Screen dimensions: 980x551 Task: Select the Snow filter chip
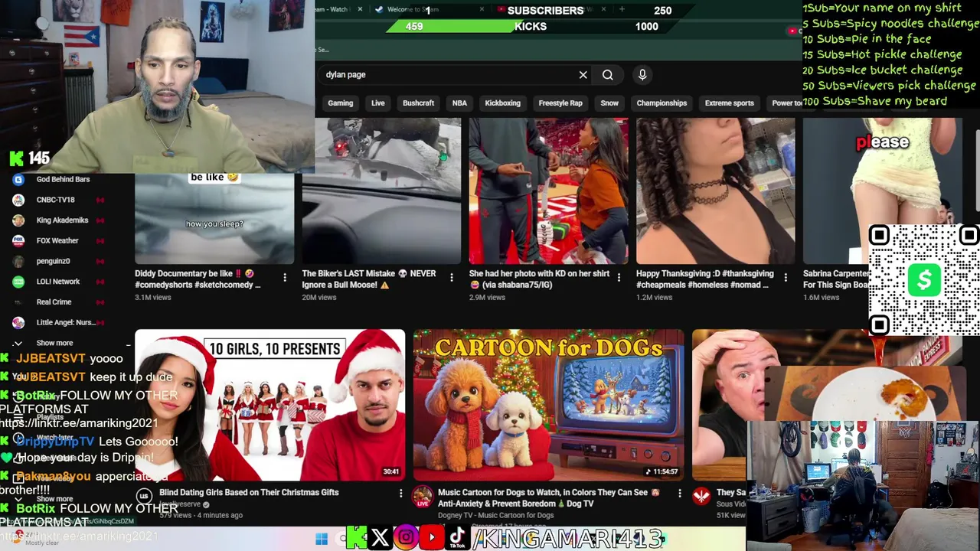[x=609, y=103]
